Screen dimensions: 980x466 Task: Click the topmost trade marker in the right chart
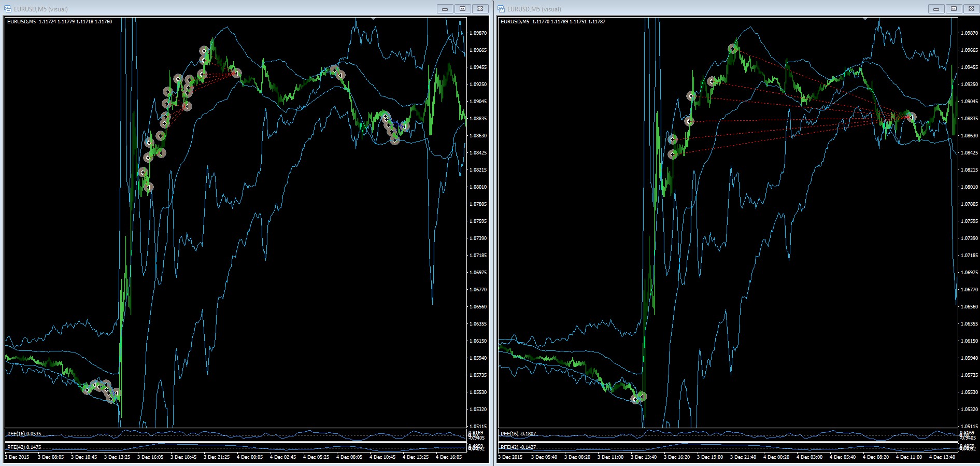[x=733, y=49]
